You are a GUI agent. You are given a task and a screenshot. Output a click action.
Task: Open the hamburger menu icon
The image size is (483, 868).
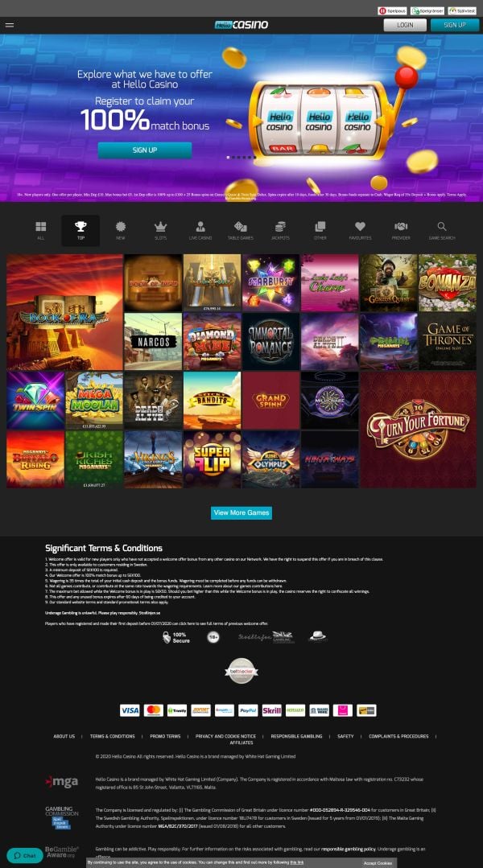click(10, 25)
